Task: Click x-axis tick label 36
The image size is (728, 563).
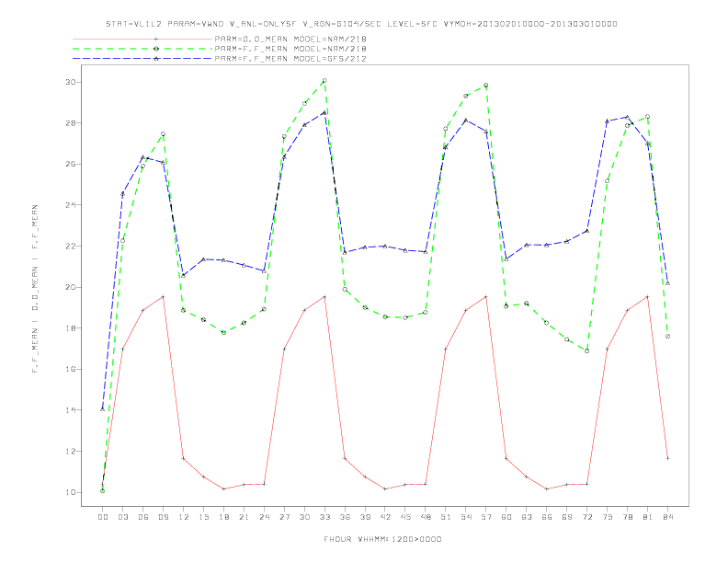Action: [x=345, y=517]
